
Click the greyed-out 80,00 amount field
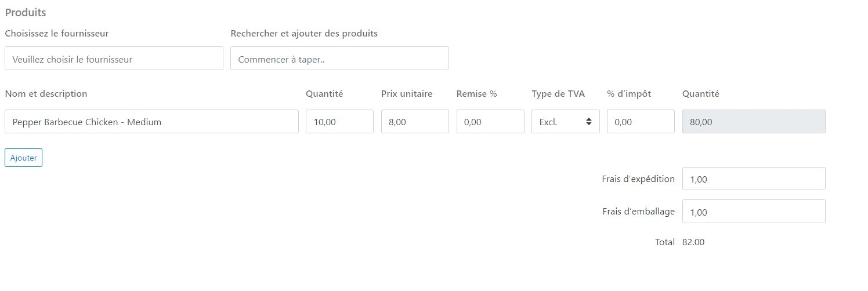[754, 122]
